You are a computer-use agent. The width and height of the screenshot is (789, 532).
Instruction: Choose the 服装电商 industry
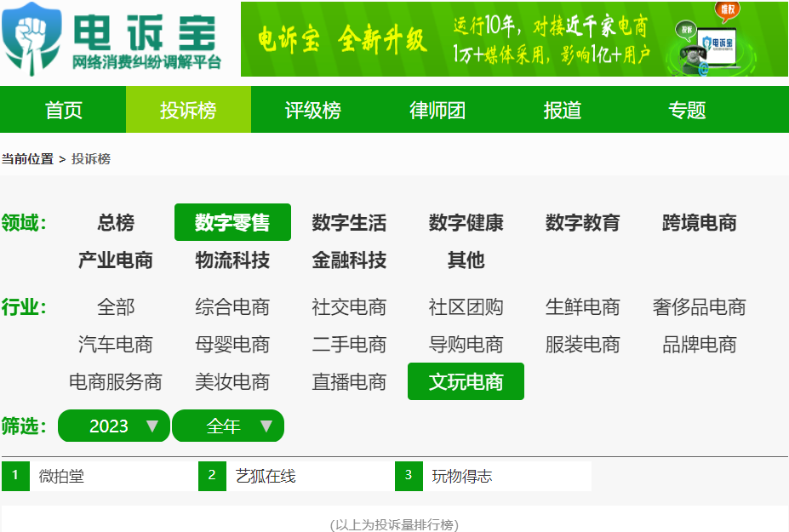[583, 345]
